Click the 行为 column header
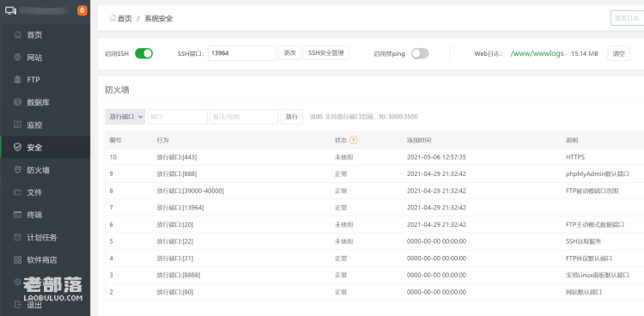Image resolution: width=644 pixels, height=316 pixels. (162, 140)
